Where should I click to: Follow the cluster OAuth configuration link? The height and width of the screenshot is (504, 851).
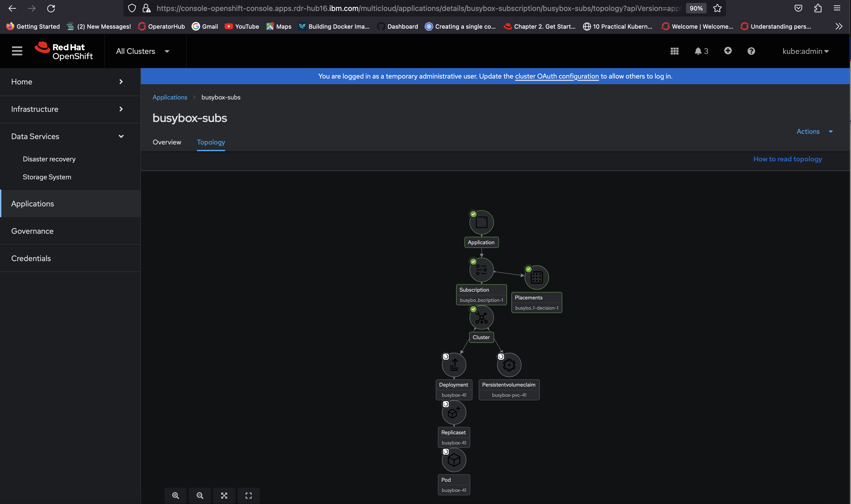point(556,76)
